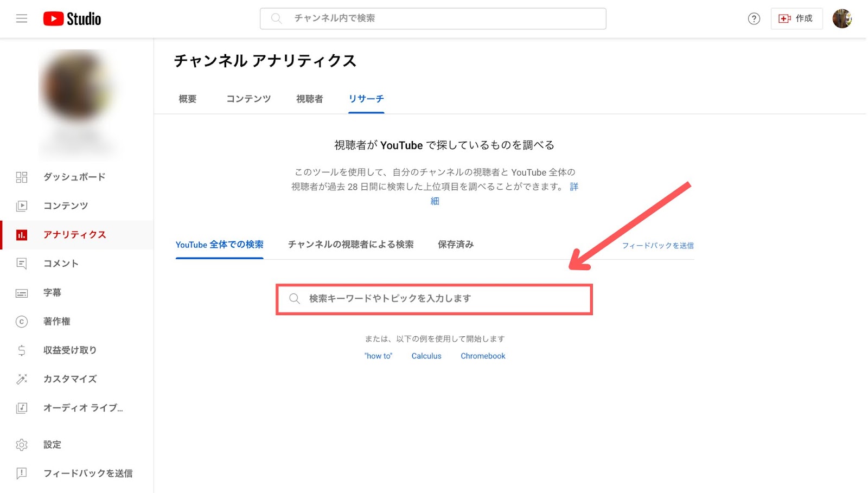
Task: Open コンテンツ label in the sidebar
Action: [66, 206]
